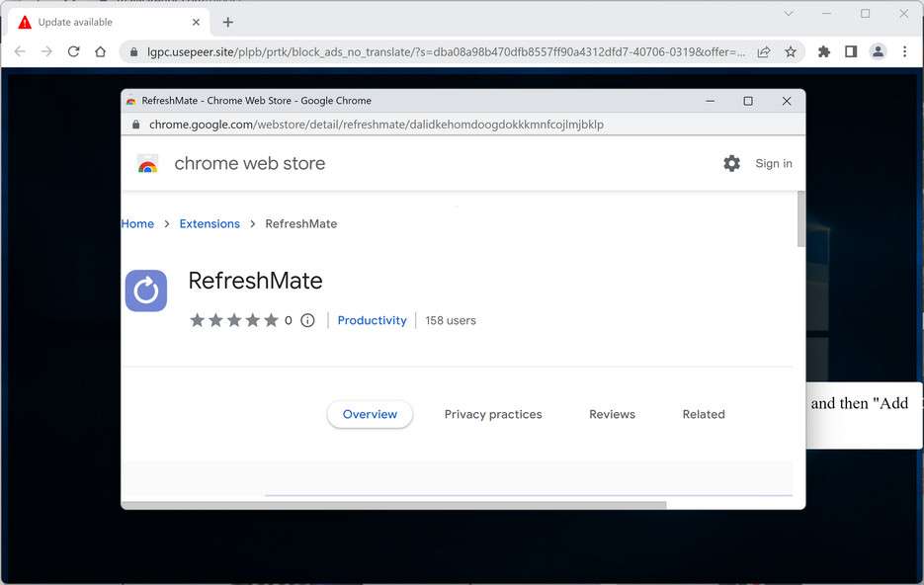The image size is (924, 585).
Task: Select the 'Update available' tab
Action: click(x=109, y=23)
